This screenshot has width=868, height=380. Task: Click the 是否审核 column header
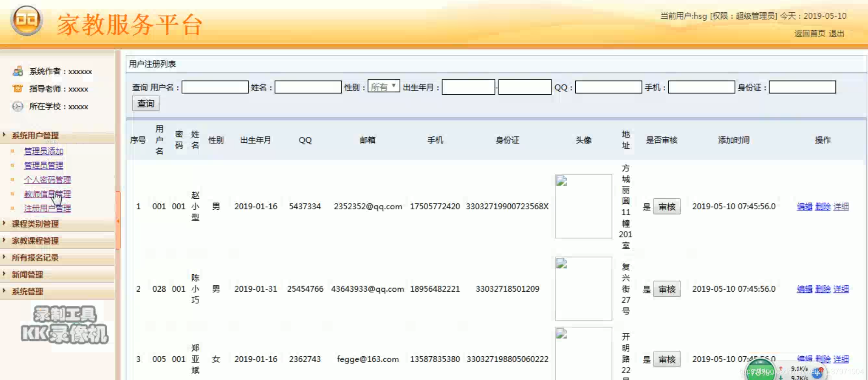click(661, 140)
